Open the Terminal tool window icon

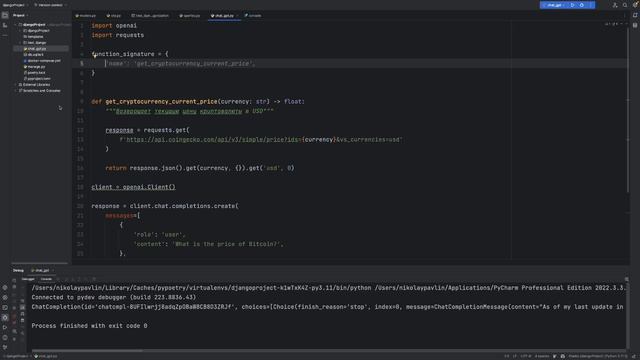[x=5, y=307]
